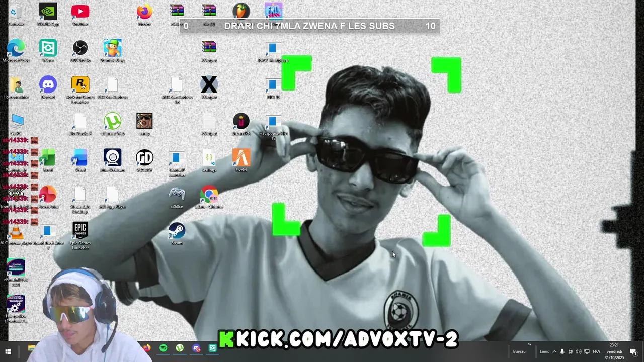Click the Windows Start button
This screenshot has width=644, height=362.
point(8,352)
